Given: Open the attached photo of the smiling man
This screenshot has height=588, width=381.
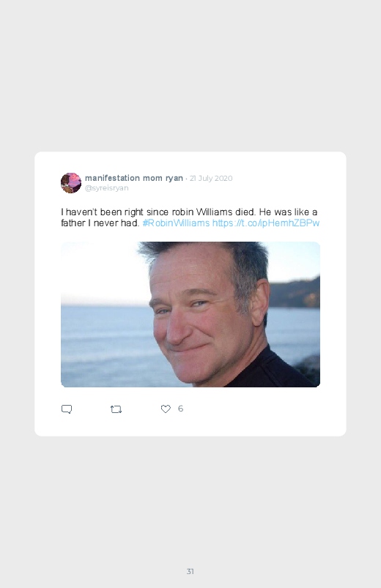Looking at the screenshot, I should point(190,314).
